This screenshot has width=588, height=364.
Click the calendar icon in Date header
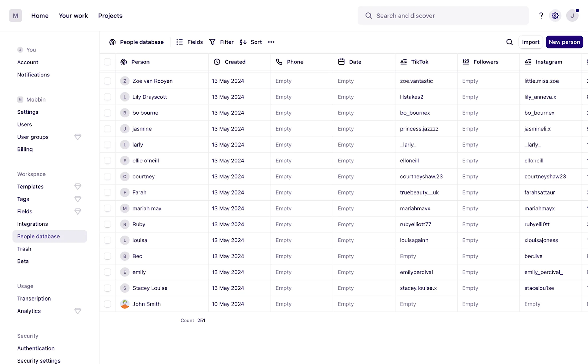pyautogui.click(x=341, y=62)
